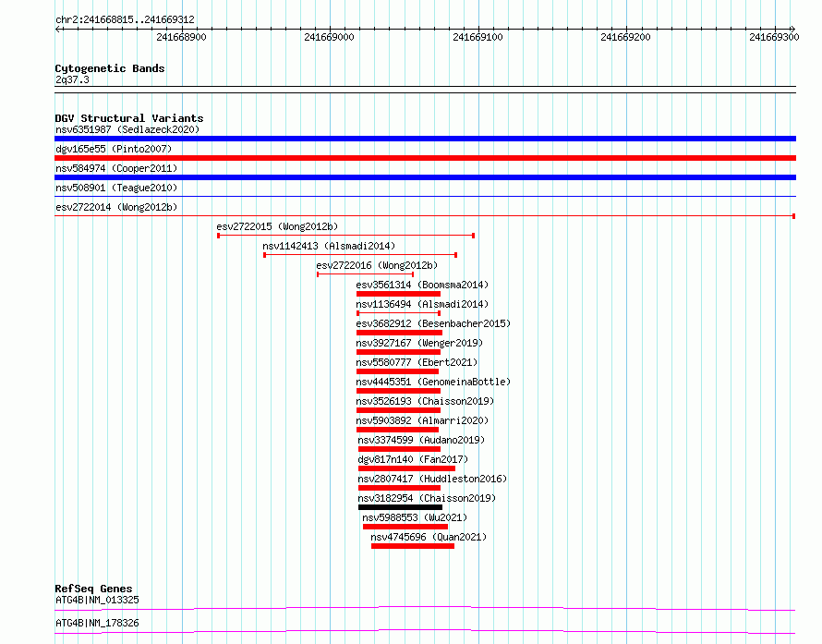Click ruler position label 241669300
822x644 pixels.
(x=774, y=37)
